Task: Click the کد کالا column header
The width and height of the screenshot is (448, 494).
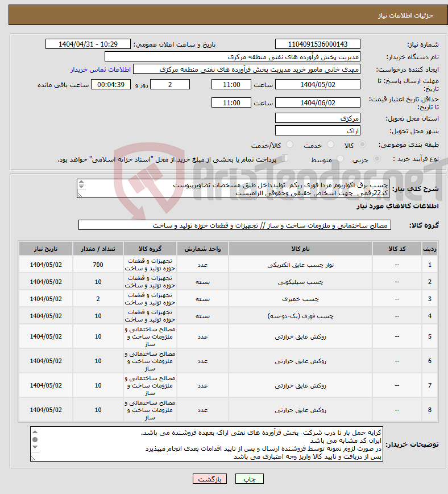Action: point(397,249)
